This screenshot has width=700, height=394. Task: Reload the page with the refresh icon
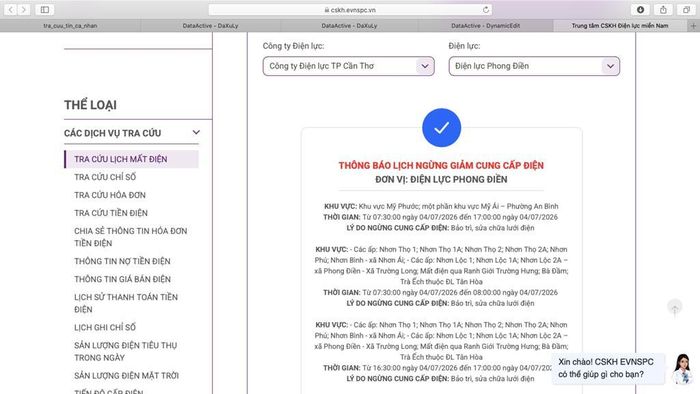coord(486,9)
